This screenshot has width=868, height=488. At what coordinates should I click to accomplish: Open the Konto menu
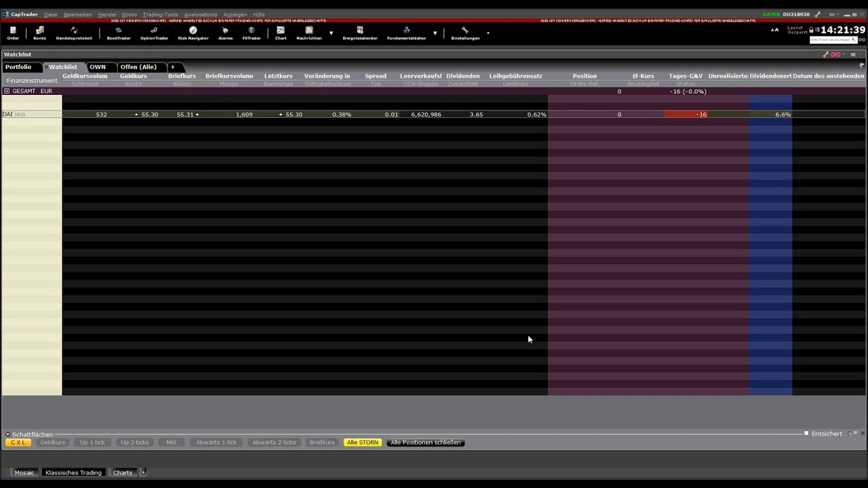coord(129,14)
